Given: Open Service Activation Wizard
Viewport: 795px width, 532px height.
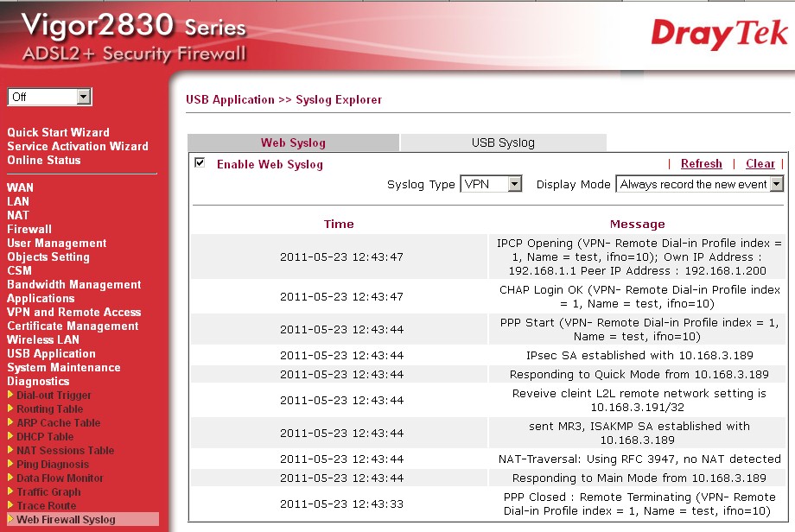Looking at the screenshot, I should [x=78, y=146].
